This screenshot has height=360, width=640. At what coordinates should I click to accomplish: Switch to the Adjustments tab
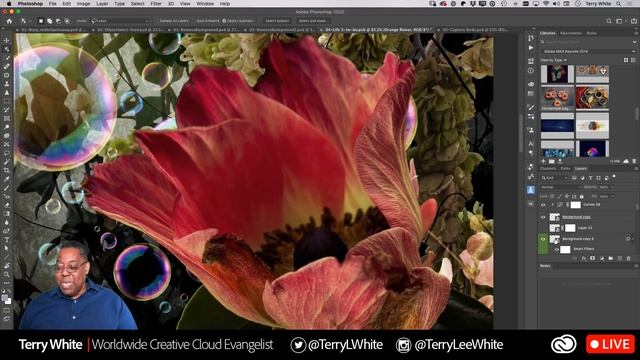(571, 33)
